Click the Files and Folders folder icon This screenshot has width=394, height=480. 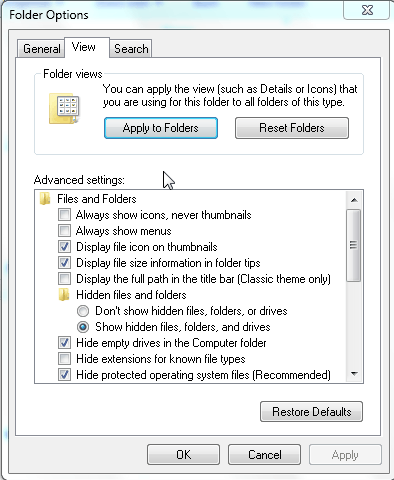click(45, 199)
